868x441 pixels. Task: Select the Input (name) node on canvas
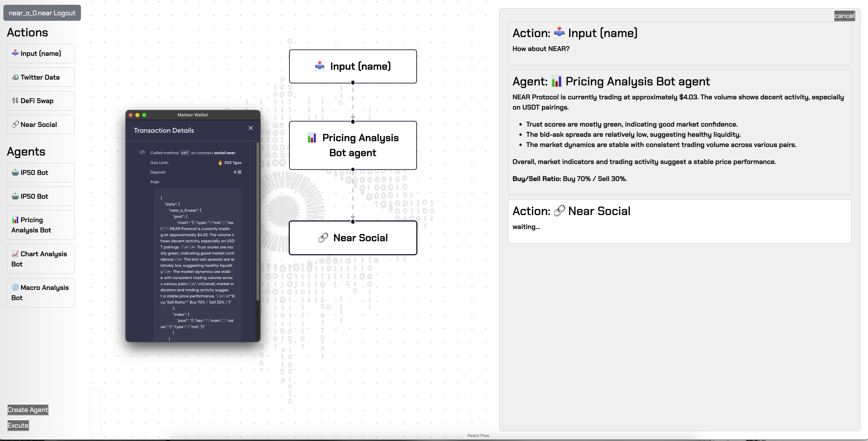[353, 66]
